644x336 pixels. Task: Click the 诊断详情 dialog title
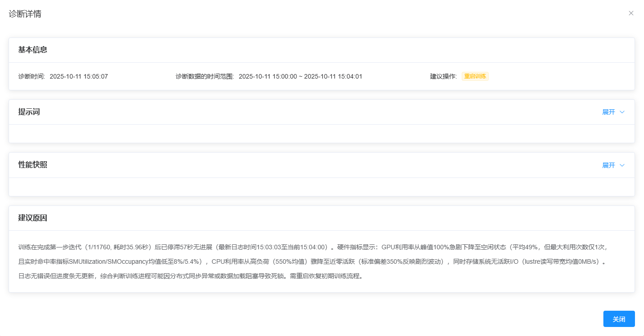25,14
